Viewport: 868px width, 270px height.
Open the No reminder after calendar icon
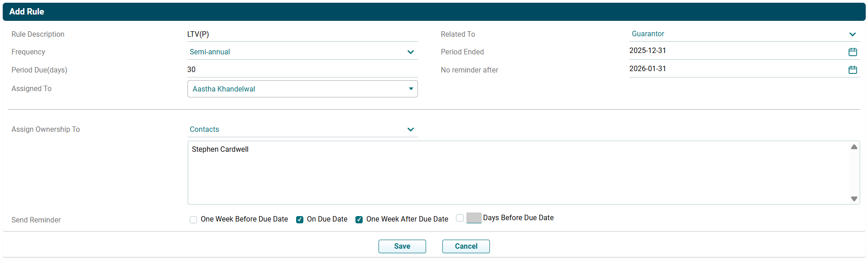point(852,70)
